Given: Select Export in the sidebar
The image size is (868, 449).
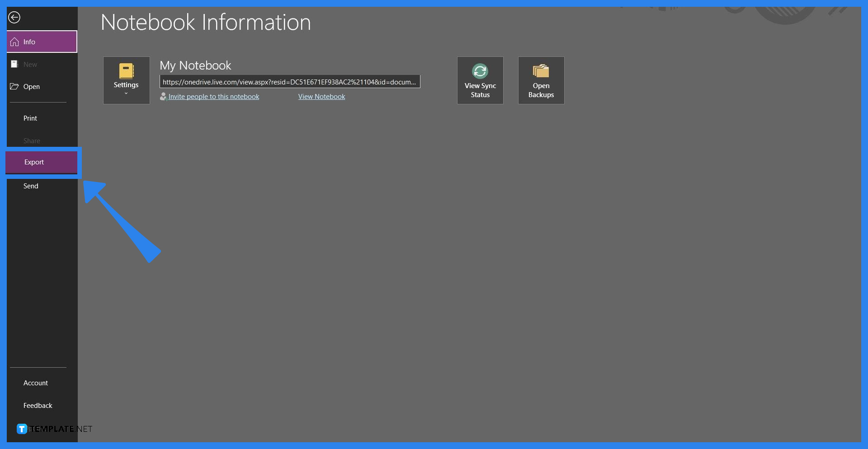Looking at the screenshot, I should [x=34, y=162].
